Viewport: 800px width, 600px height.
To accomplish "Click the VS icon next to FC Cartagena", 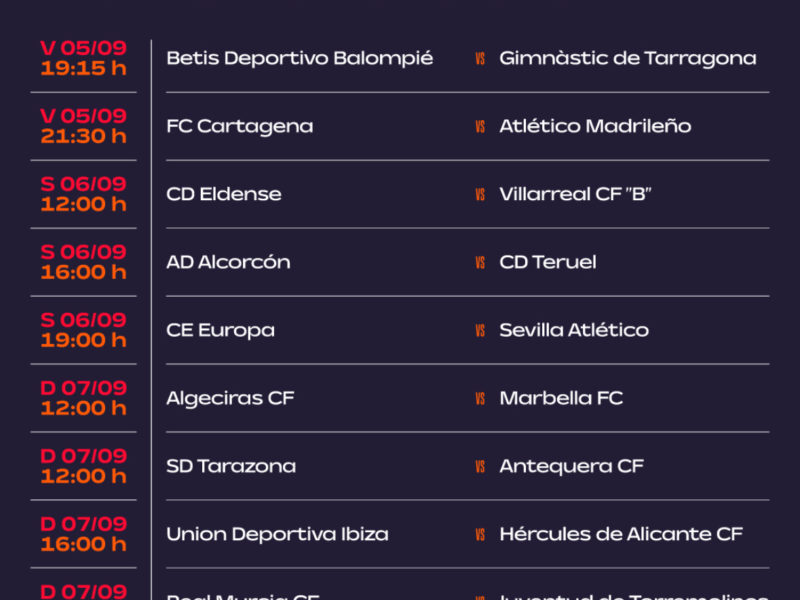I will 480,127.
